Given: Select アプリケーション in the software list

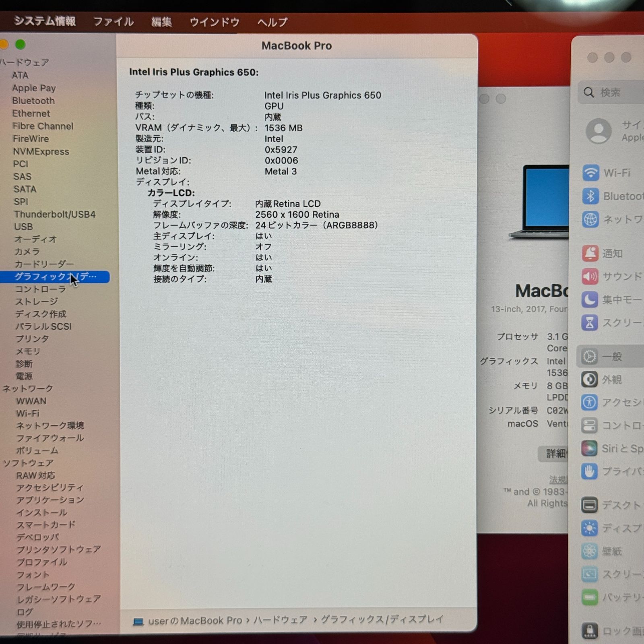Looking at the screenshot, I should (50, 500).
